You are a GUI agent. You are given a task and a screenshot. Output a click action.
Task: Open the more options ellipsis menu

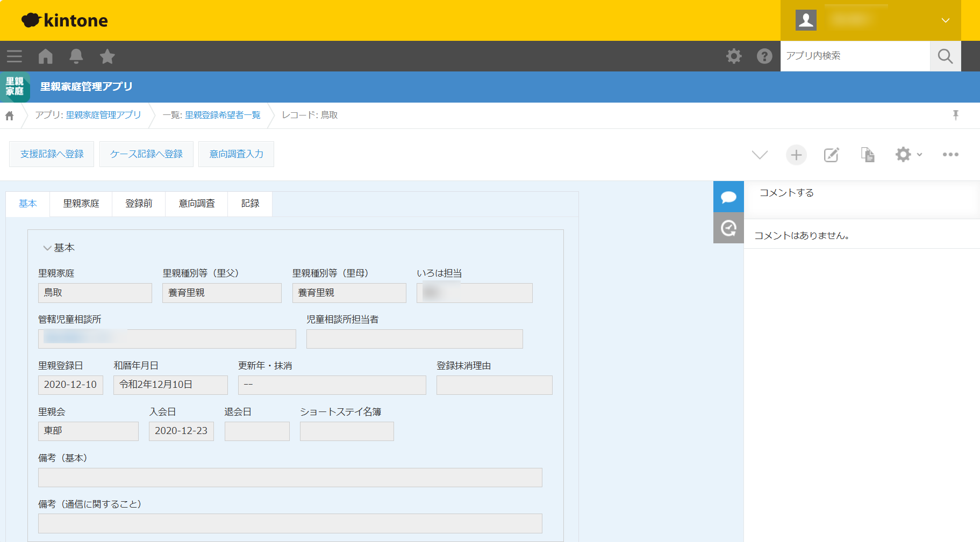click(x=950, y=155)
